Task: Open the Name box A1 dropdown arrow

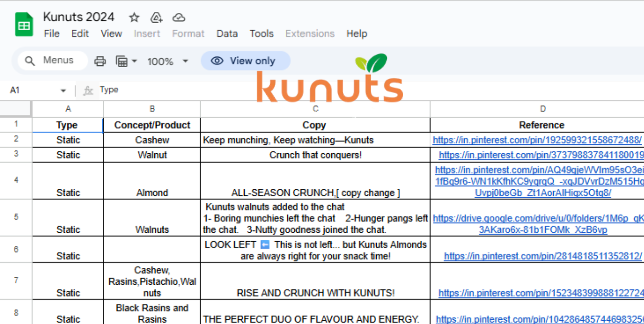Action: pyautogui.click(x=63, y=90)
